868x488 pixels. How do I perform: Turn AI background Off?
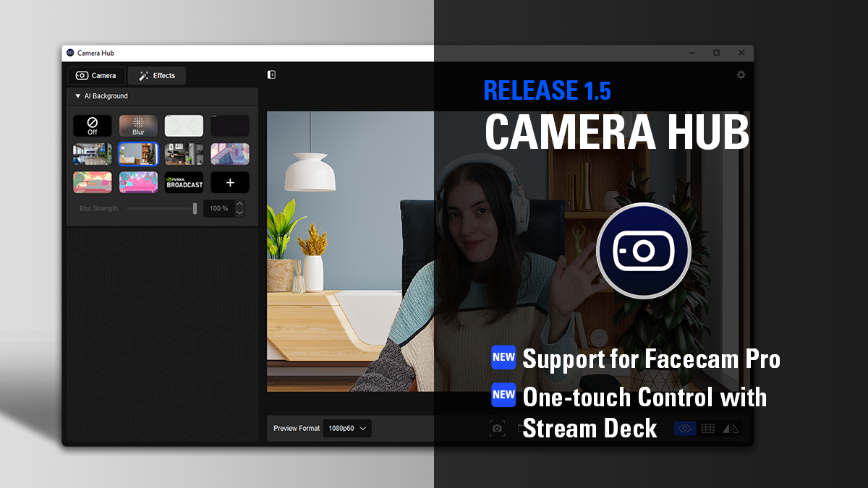pyautogui.click(x=93, y=126)
